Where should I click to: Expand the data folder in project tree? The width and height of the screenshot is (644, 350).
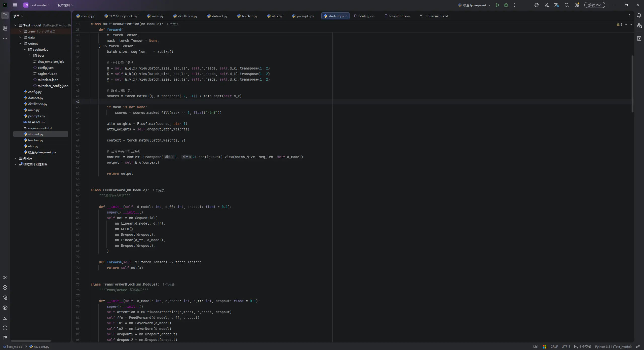pos(20,37)
